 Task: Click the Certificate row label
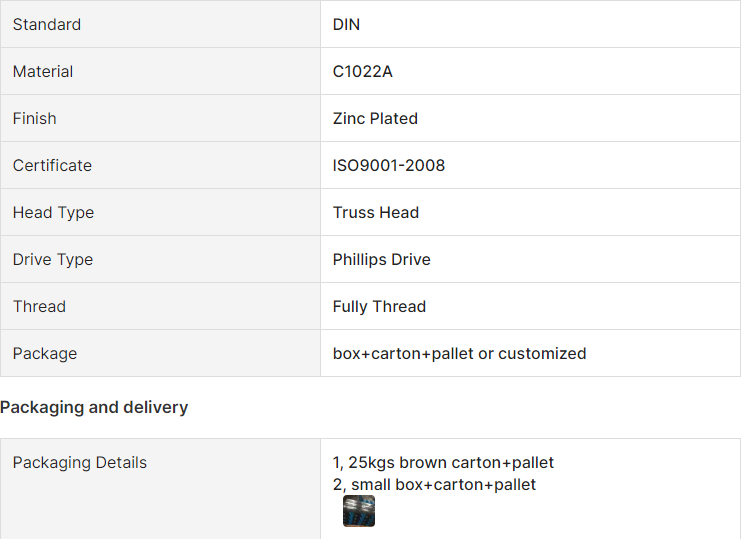[x=52, y=165]
